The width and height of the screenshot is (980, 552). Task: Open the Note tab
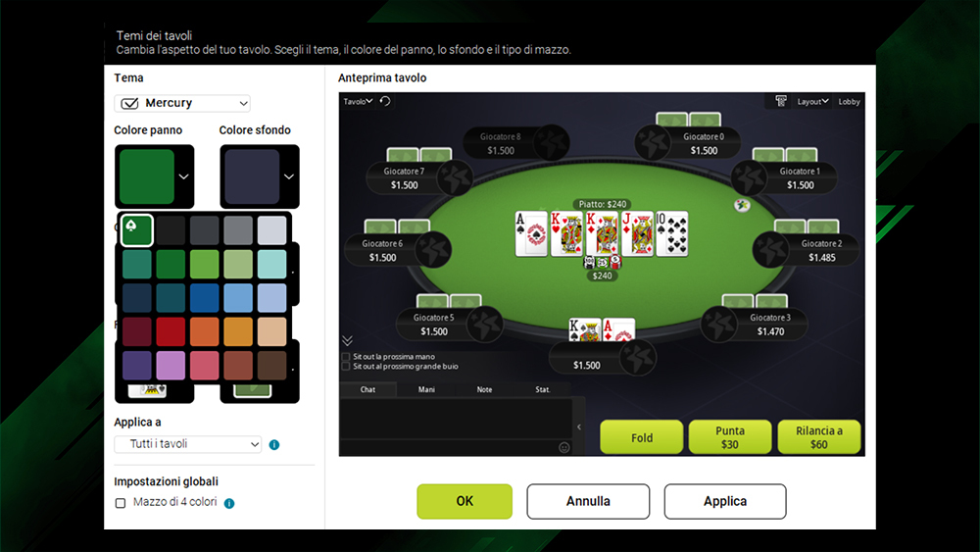(x=484, y=389)
